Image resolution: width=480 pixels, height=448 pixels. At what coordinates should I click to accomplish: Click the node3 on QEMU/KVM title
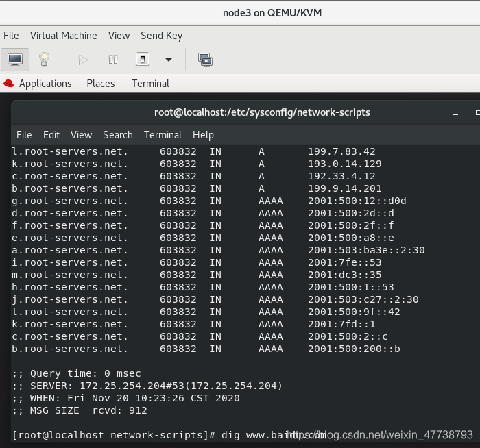(x=272, y=13)
